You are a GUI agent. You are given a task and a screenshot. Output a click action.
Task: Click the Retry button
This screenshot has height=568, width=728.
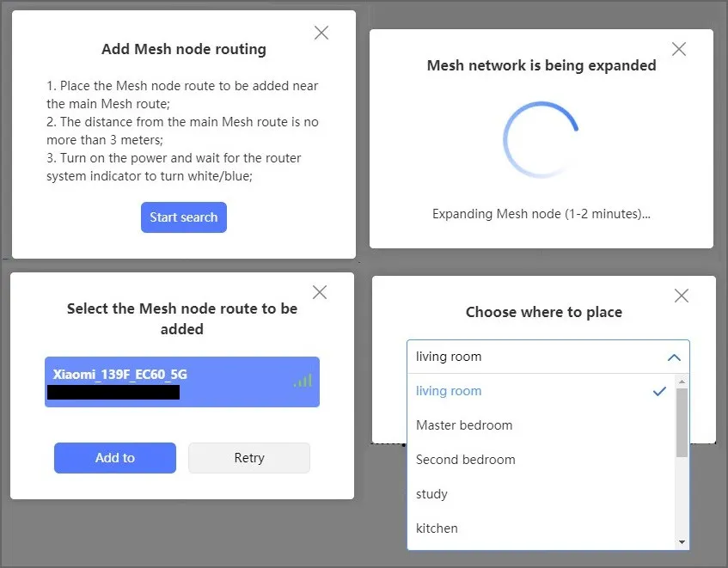pyautogui.click(x=249, y=458)
